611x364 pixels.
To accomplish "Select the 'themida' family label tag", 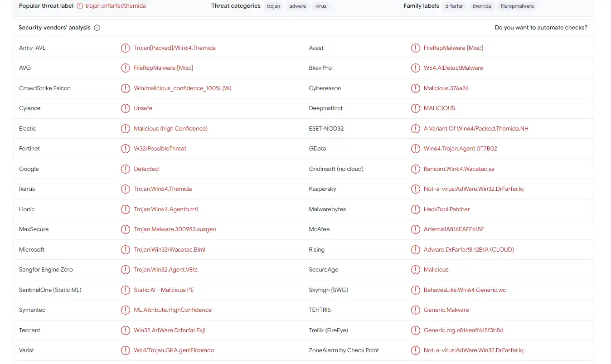I will click(x=481, y=6).
